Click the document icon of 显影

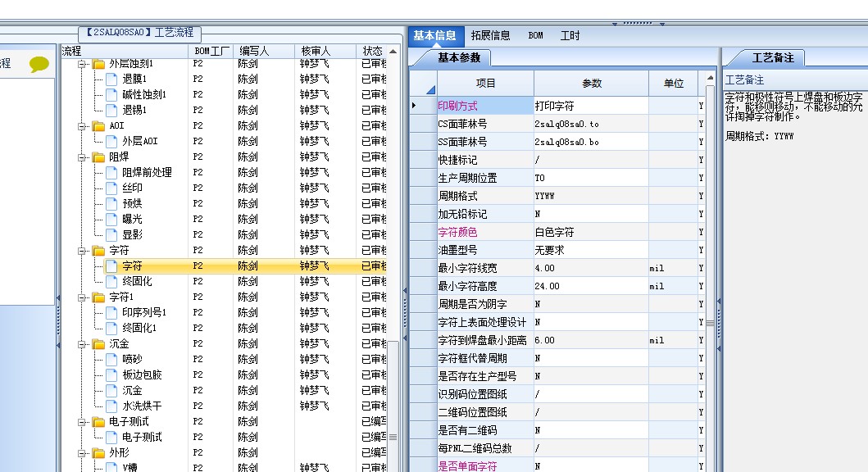[111, 234]
